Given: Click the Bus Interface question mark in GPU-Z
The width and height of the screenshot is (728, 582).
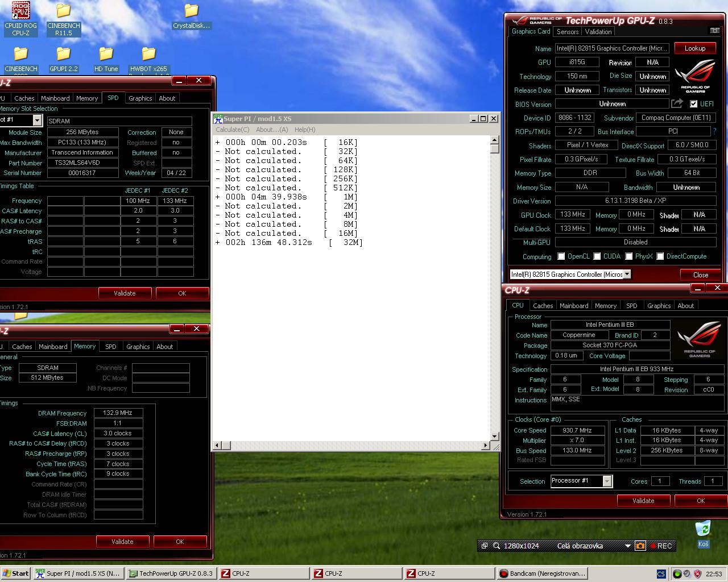Looking at the screenshot, I should (x=714, y=131).
